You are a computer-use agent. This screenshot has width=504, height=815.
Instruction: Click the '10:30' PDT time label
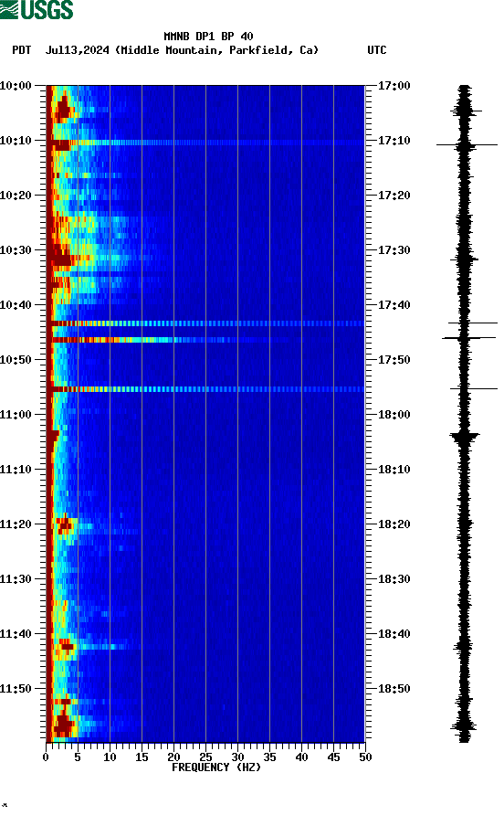[16, 250]
